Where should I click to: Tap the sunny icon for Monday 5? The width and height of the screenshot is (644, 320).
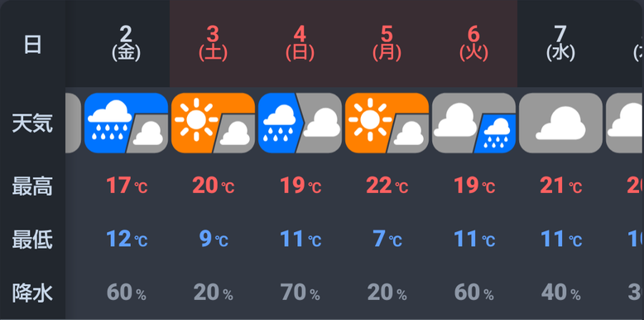[387, 123]
